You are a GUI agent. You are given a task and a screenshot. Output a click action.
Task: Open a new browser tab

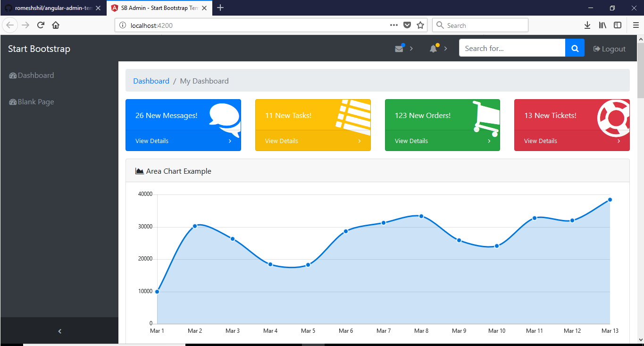click(x=220, y=8)
